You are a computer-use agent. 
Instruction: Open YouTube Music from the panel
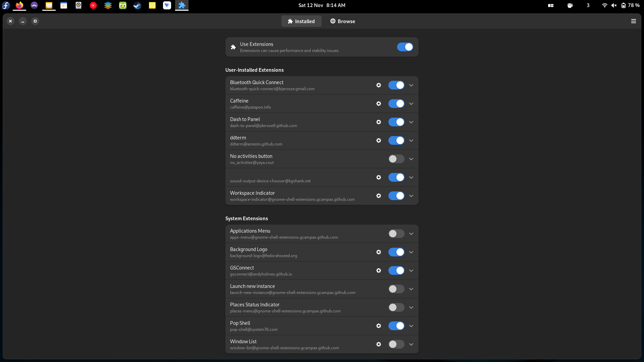pos(93,5)
